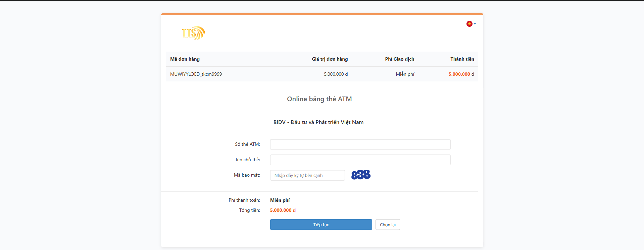Click the Tên chủ thẻ label

pos(247,160)
